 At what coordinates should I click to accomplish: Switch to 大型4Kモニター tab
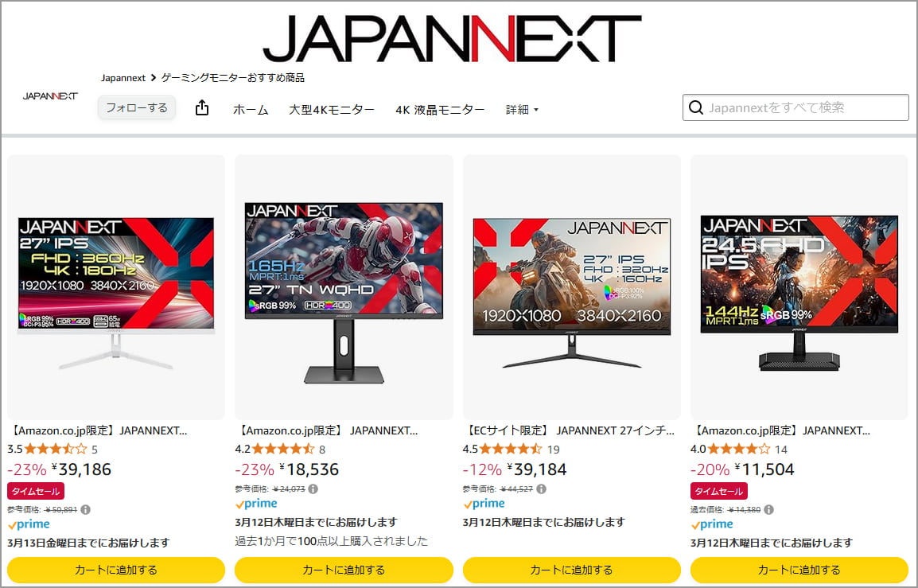point(332,110)
